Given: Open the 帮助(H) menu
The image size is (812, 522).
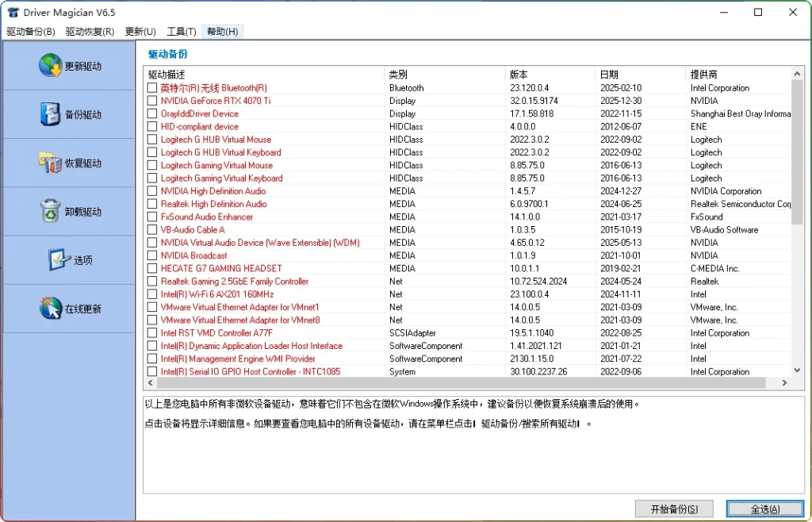Looking at the screenshot, I should pos(223,32).
